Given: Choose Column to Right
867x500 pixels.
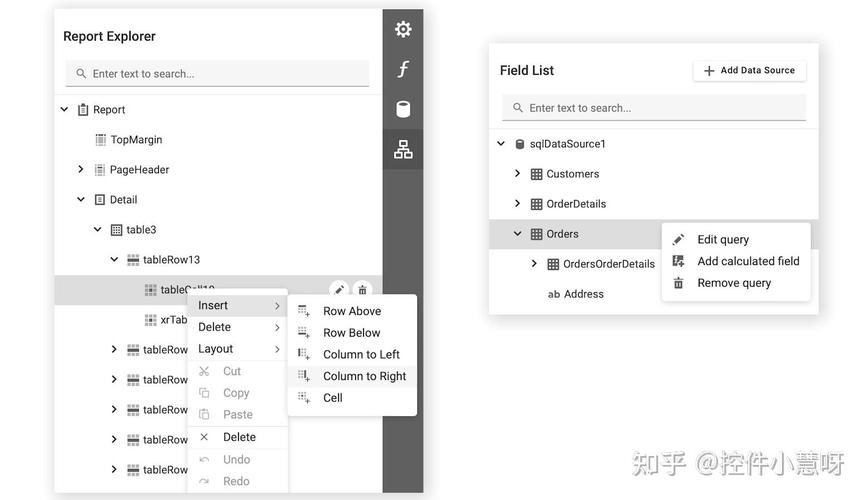Looking at the screenshot, I should coord(352,376).
